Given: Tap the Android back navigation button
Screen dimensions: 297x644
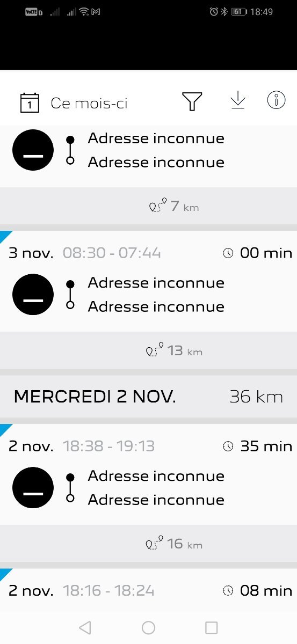Looking at the screenshot, I should pos(85,627).
